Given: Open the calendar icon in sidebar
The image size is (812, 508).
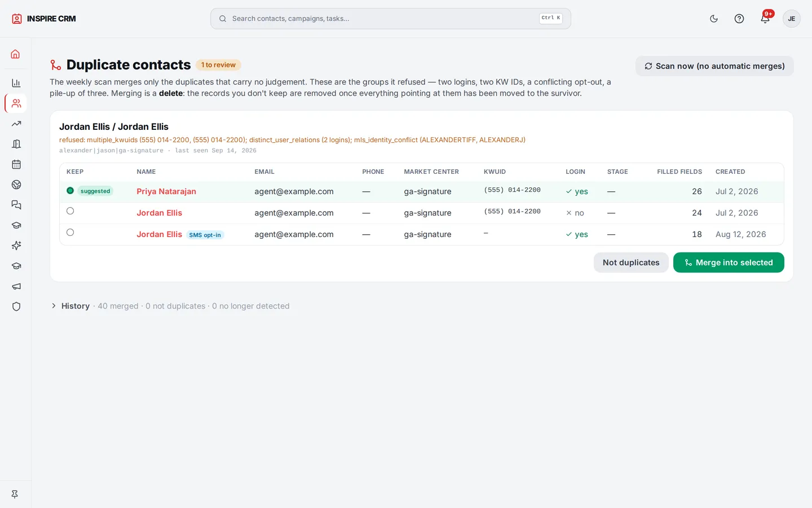Looking at the screenshot, I should (x=16, y=164).
